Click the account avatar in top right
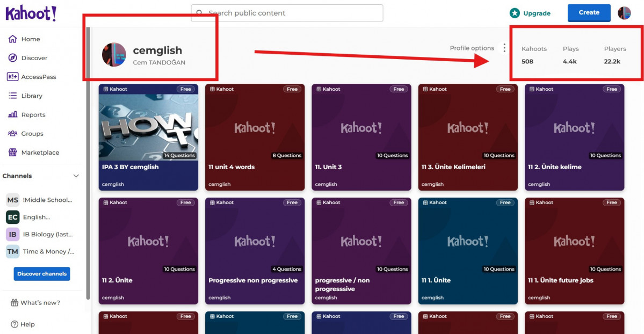 (624, 13)
